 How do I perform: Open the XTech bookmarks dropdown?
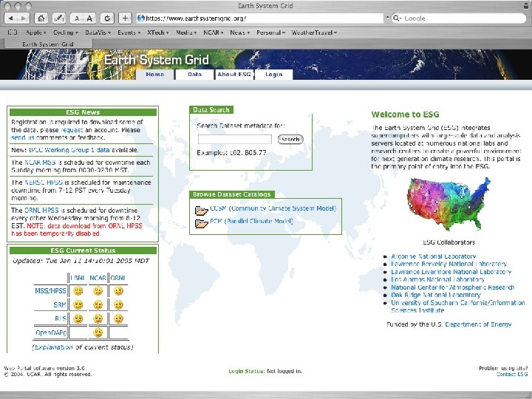click(x=158, y=33)
